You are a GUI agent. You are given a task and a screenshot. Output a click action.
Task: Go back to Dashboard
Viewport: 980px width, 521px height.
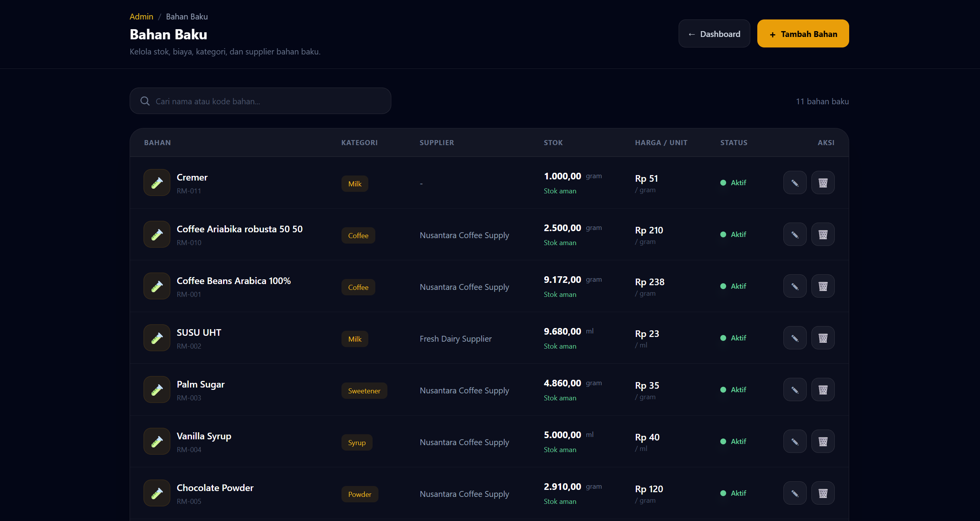pos(714,34)
